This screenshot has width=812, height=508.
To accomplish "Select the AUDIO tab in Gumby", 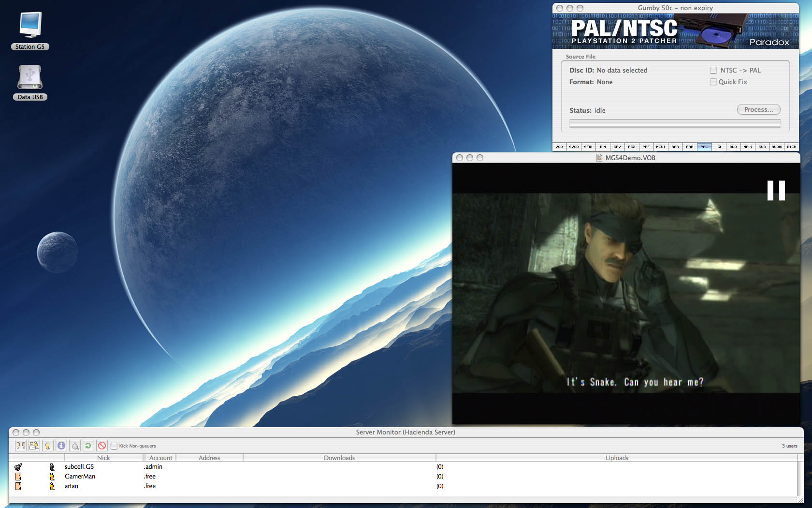I will click(x=777, y=147).
